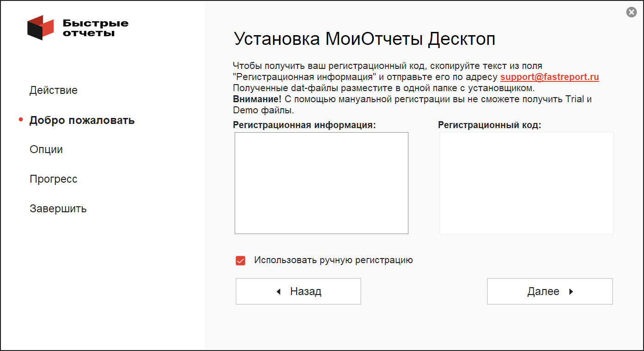The height and width of the screenshot is (351, 644).
Task: Click the Быстрые отчеты brand text
Action: (x=95, y=28)
